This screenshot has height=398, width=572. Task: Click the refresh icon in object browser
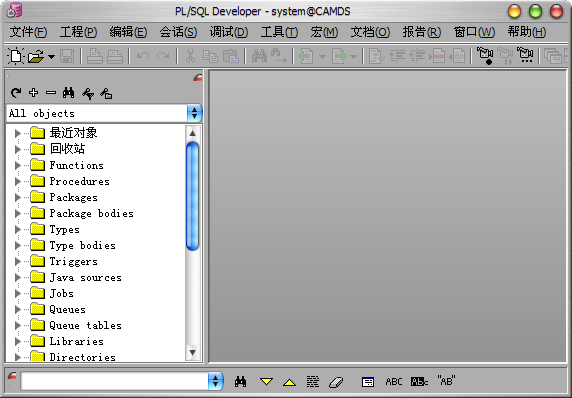(16, 93)
